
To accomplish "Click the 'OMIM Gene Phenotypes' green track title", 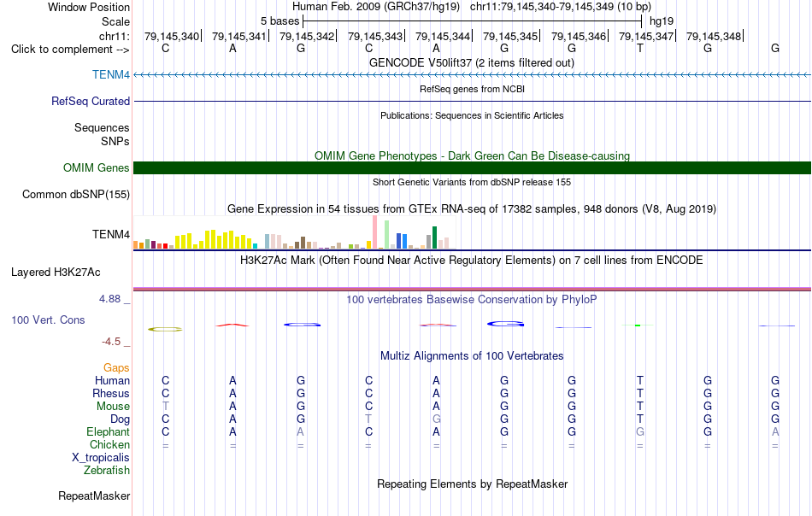I will click(472, 155).
